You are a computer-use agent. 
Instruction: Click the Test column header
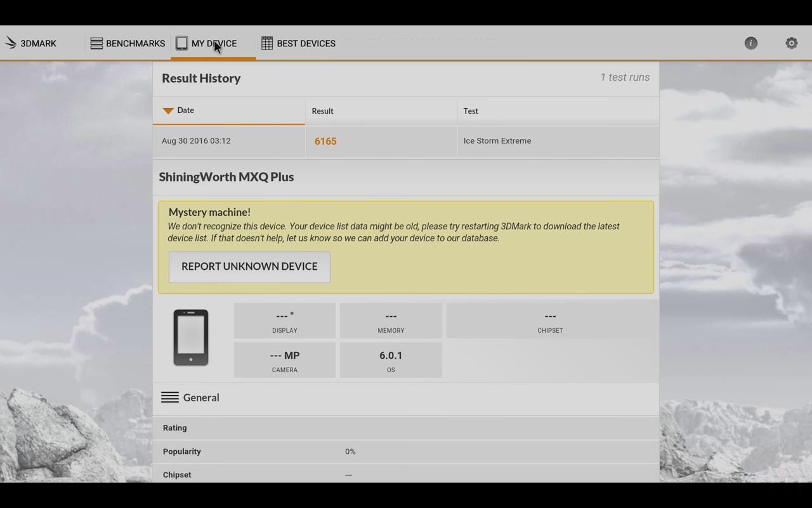(x=558, y=111)
